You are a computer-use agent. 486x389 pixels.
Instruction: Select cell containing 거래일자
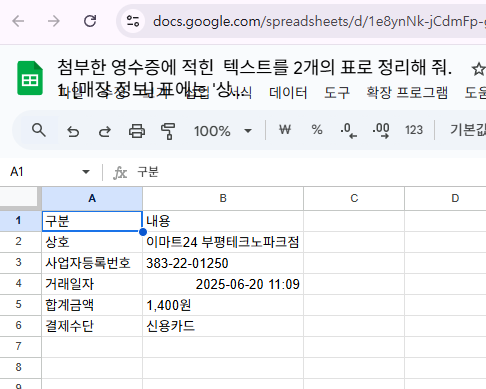tap(92, 284)
